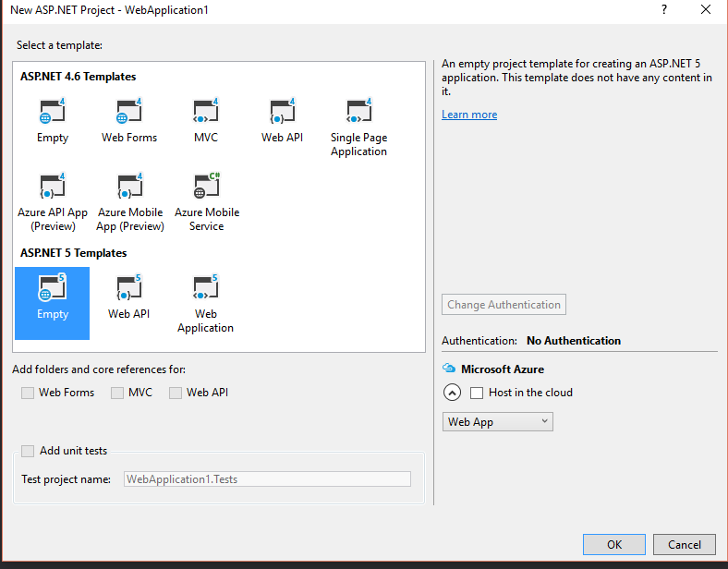
Task: Select the ASP.NET 5 Empty template
Action: point(52,303)
